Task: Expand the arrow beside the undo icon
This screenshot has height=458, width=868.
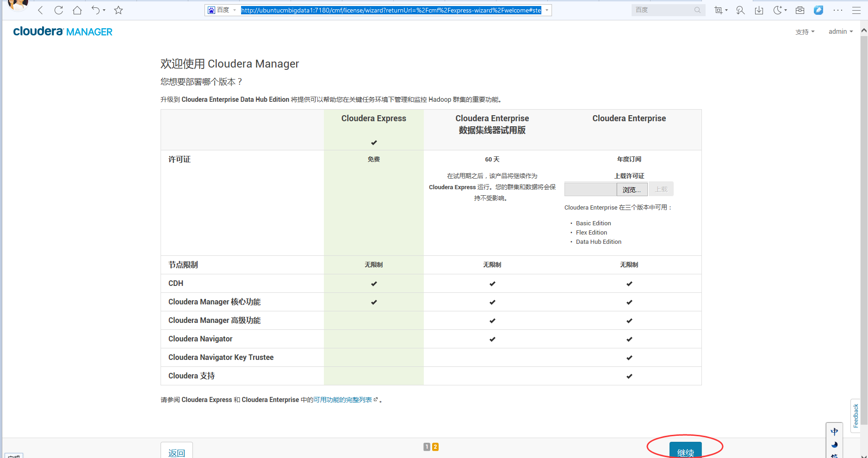Action: click(x=104, y=10)
